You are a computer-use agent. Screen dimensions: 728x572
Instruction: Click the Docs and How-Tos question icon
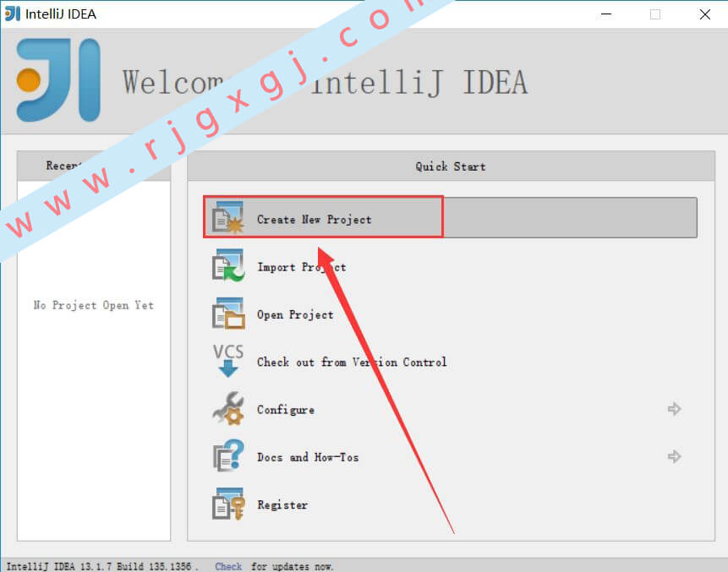228,455
